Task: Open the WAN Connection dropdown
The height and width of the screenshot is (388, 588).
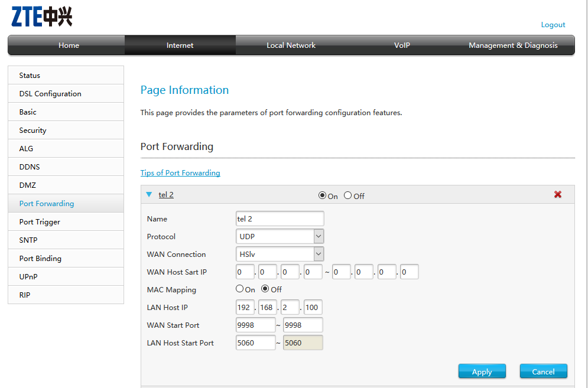Action: tap(280, 254)
